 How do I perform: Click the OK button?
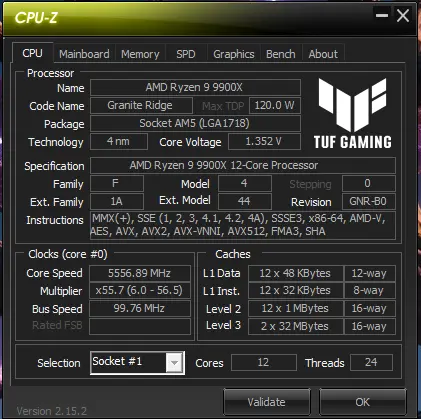[x=363, y=402]
